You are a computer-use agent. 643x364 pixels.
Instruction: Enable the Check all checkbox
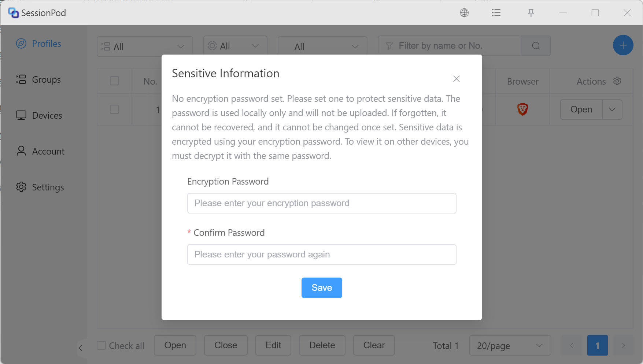point(101,345)
